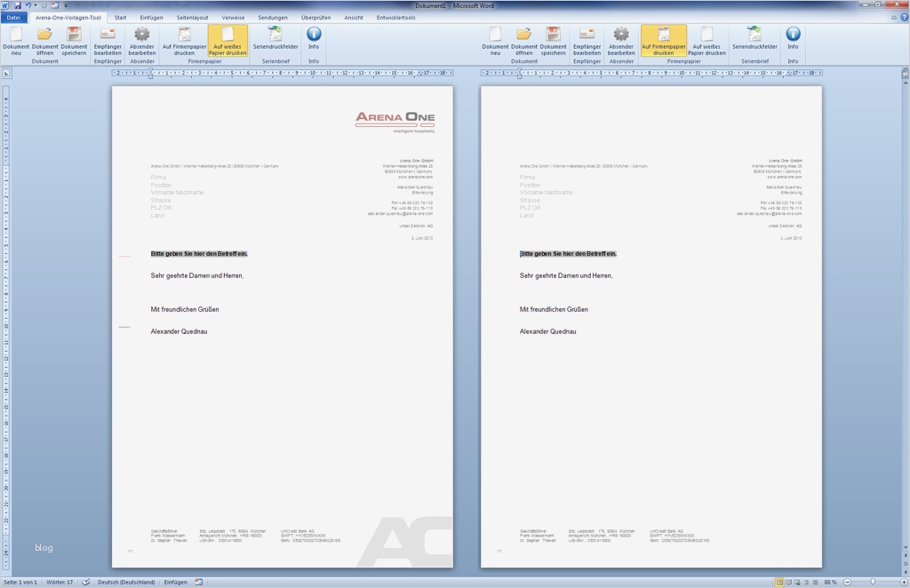Open the Deutsch (Deutschland) language selector
910x588 pixels.
coord(126,582)
